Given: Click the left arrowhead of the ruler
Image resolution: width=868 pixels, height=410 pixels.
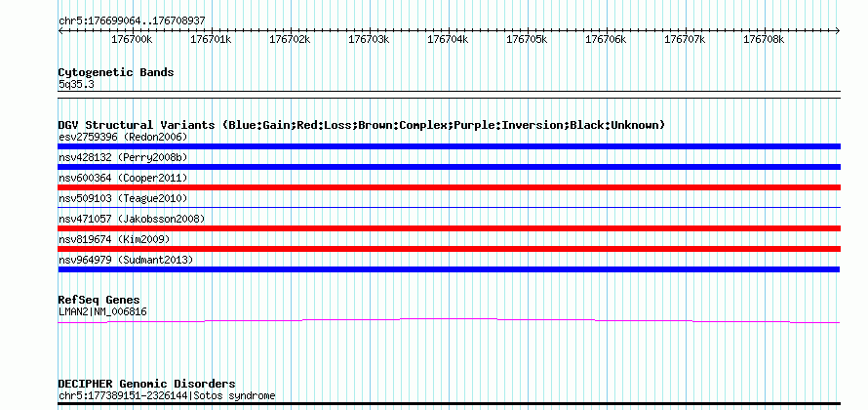Looking at the screenshot, I should [60, 30].
